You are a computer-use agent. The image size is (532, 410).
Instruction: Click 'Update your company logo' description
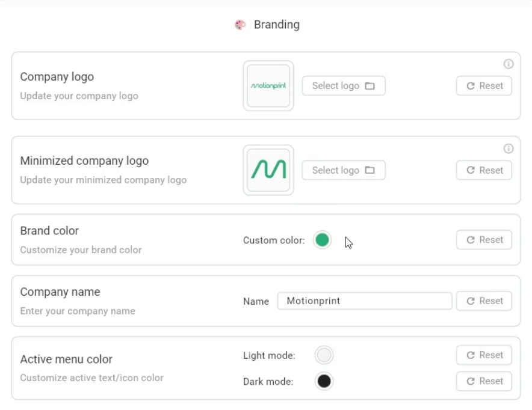[79, 96]
